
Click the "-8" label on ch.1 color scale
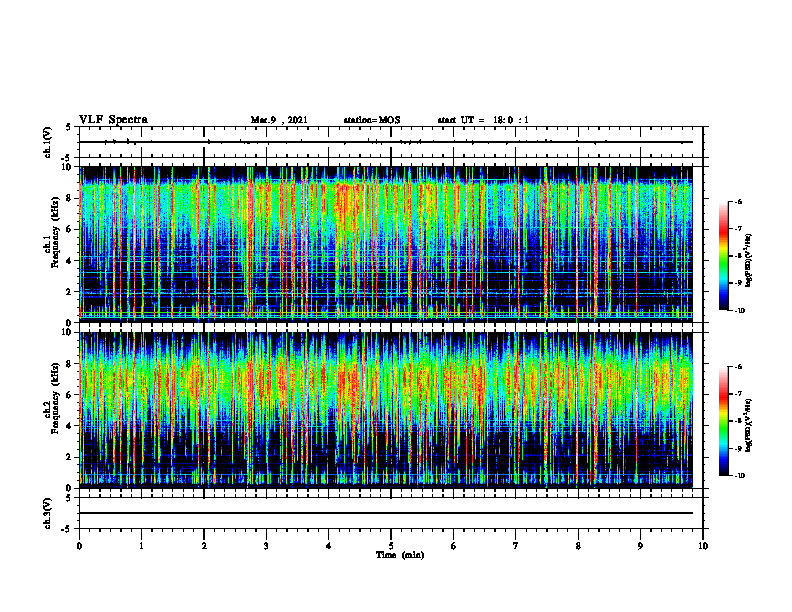point(738,256)
